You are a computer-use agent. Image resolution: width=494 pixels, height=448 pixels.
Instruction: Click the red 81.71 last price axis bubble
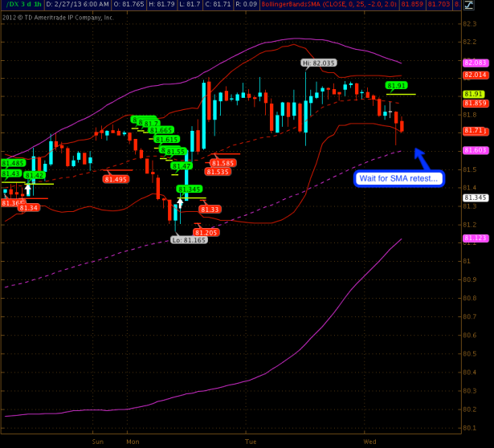coord(475,130)
